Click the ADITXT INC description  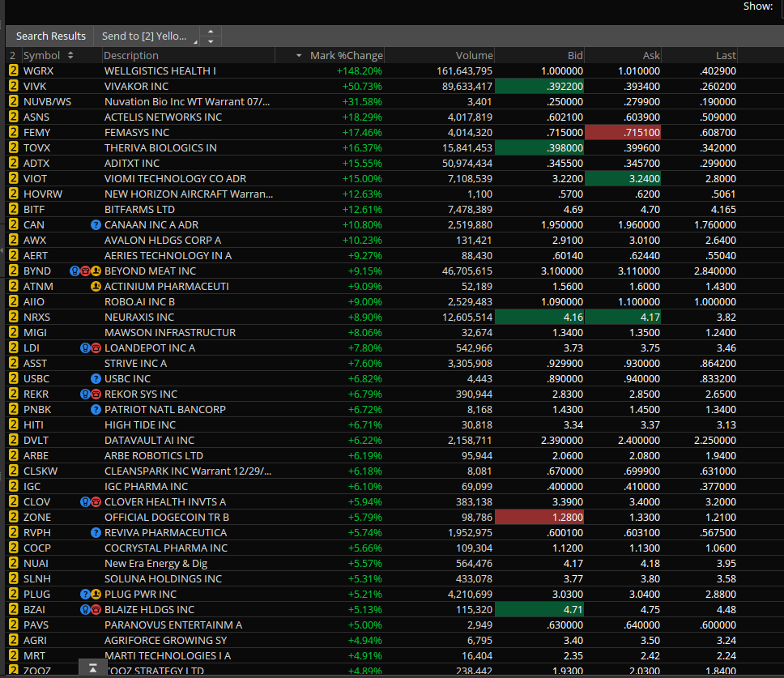point(132,164)
